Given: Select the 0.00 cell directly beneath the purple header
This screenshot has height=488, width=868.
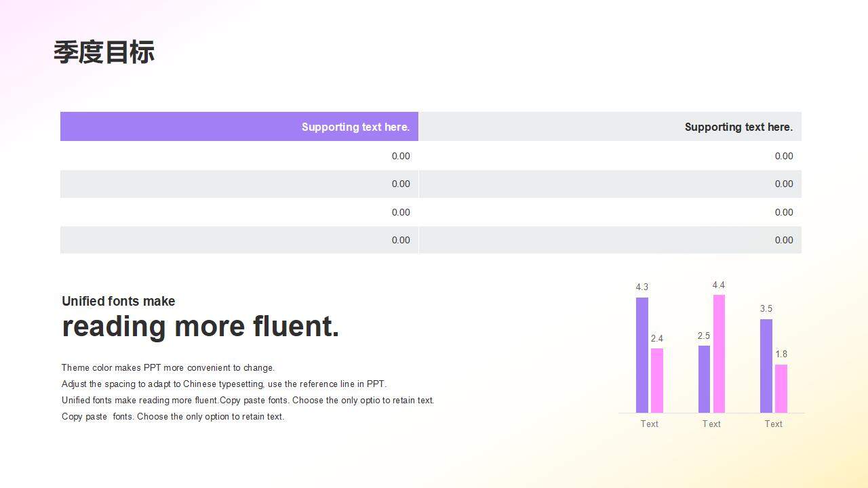Looking at the screenshot, I should pos(239,156).
